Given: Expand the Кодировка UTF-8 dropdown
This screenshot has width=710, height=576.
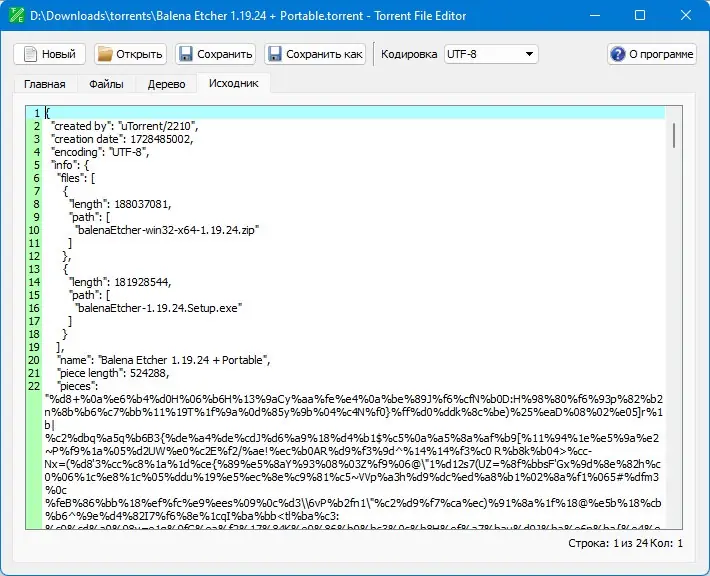Looking at the screenshot, I should (491, 54).
